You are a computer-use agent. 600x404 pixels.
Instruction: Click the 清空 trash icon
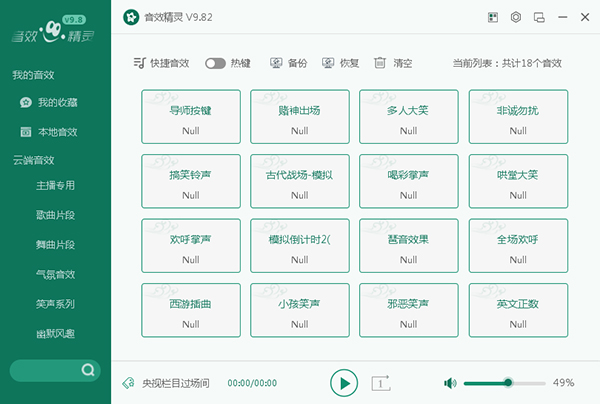tap(380, 63)
